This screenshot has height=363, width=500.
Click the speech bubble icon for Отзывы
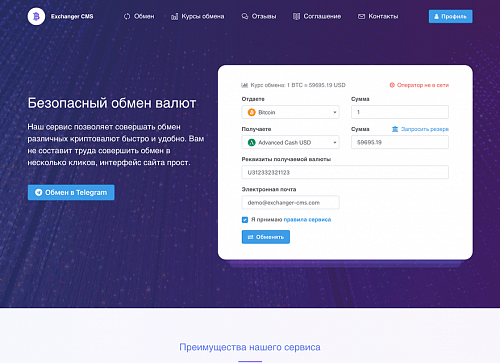pyautogui.click(x=245, y=16)
